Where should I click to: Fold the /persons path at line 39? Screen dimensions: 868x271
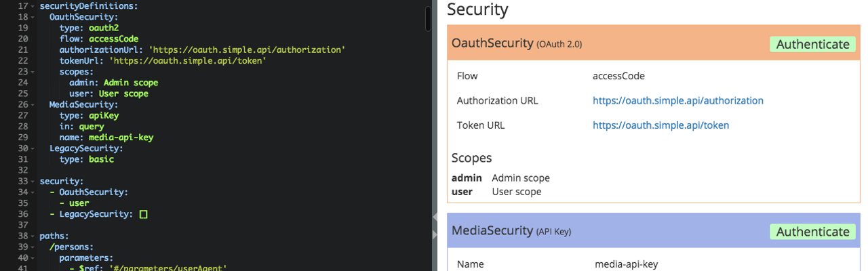[32, 248]
